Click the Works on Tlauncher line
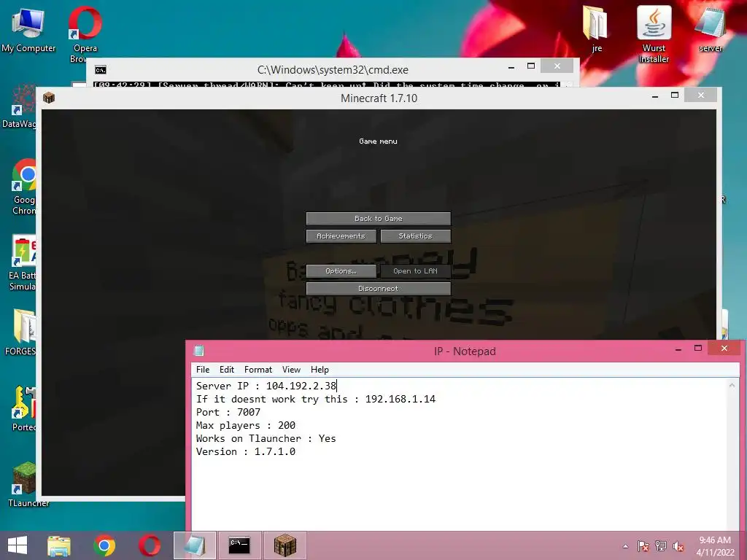 266,438
